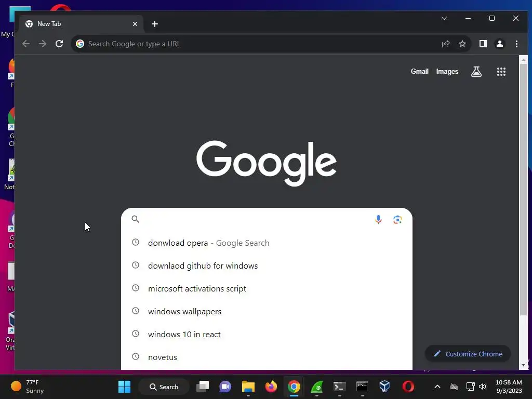Image resolution: width=532 pixels, height=399 pixels.
Task: Go forward using the Chrome forward arrow
Action: point(43,44)
